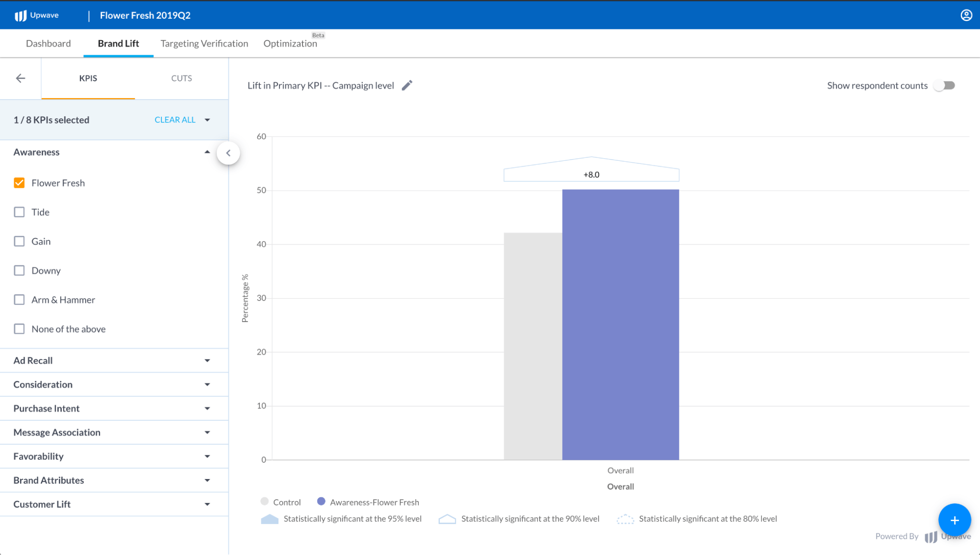Check the Downy checkbox

pyautogui.click(x=19, y=271)
